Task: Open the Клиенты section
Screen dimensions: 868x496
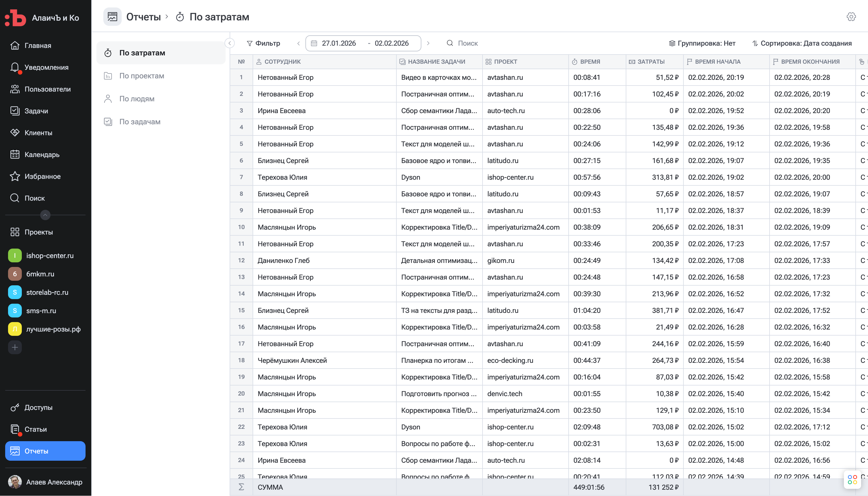Action: [x=38, y=133]
